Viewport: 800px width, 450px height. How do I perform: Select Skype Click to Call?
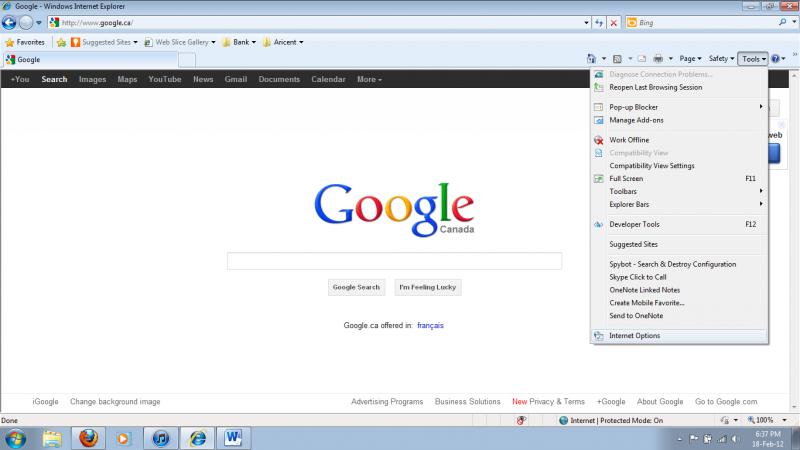coord(679,277)
